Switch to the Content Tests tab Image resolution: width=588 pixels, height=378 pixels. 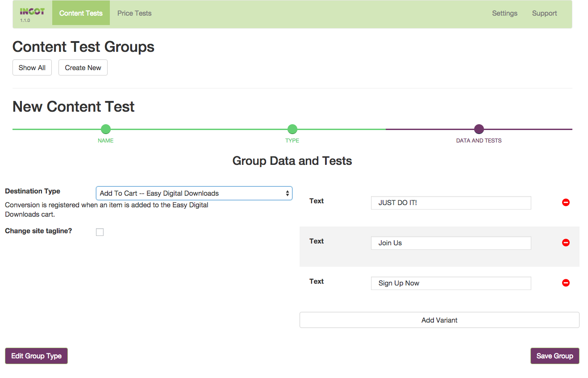[81, 13]
